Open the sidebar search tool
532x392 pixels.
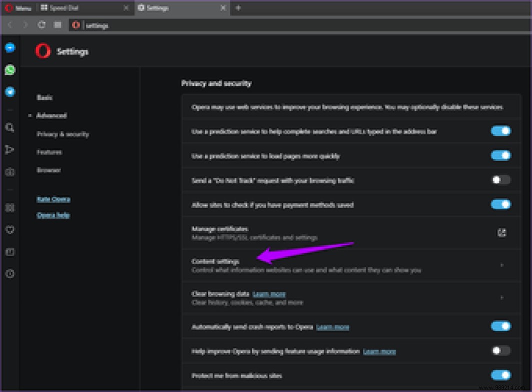(10, 127)
